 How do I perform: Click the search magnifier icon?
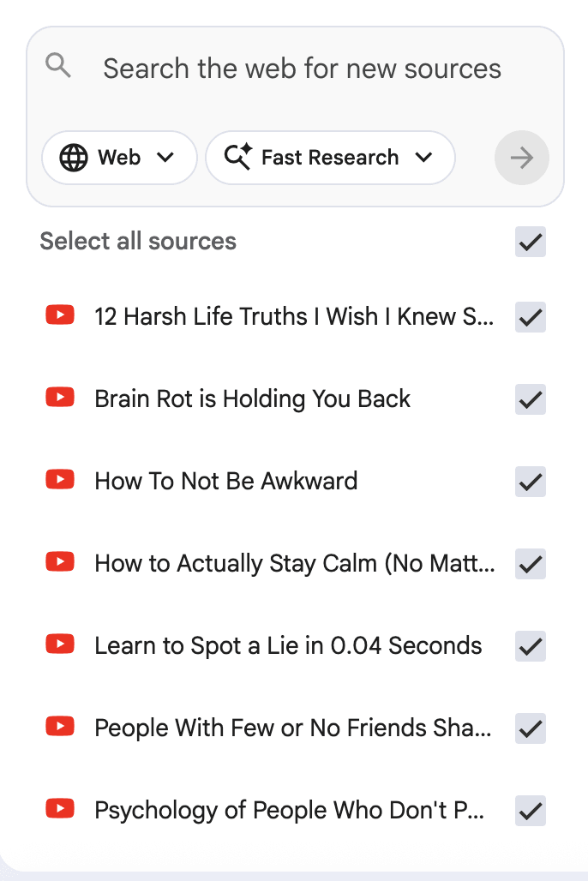pyautogui.click(x=58, y=66)
